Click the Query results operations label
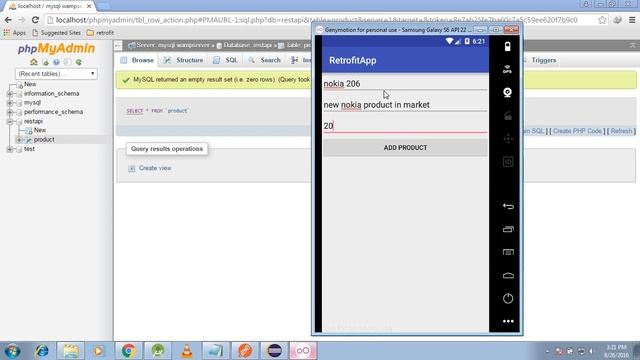The height and width of the screenshot is (360, 640). 167,149
